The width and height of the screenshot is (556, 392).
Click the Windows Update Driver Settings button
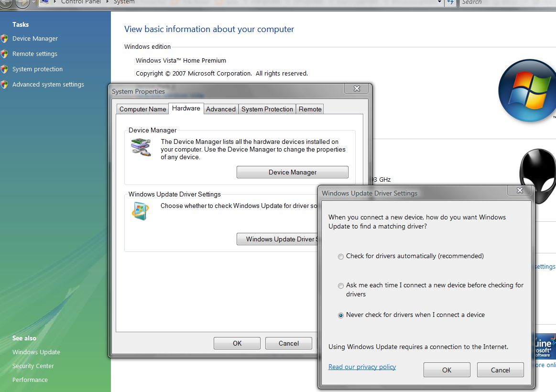click(278, 239)
